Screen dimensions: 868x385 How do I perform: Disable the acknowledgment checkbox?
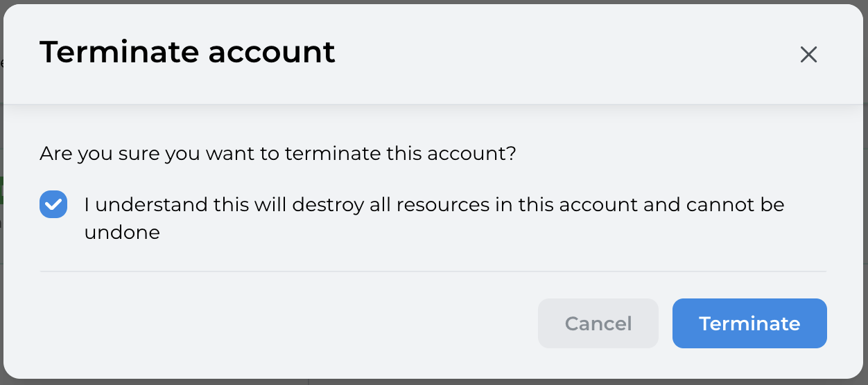pyautogui.click(x=53, y=205)
